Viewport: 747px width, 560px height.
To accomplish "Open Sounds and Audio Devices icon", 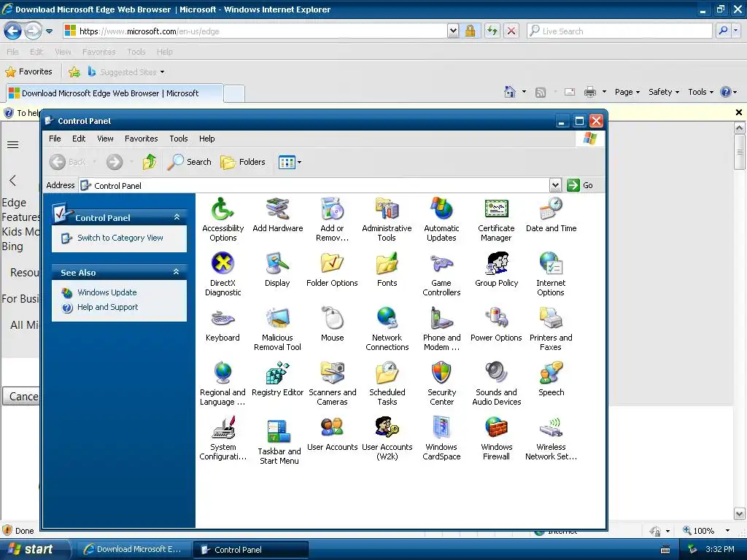I will pyautogui.click(x=496, y=373).
